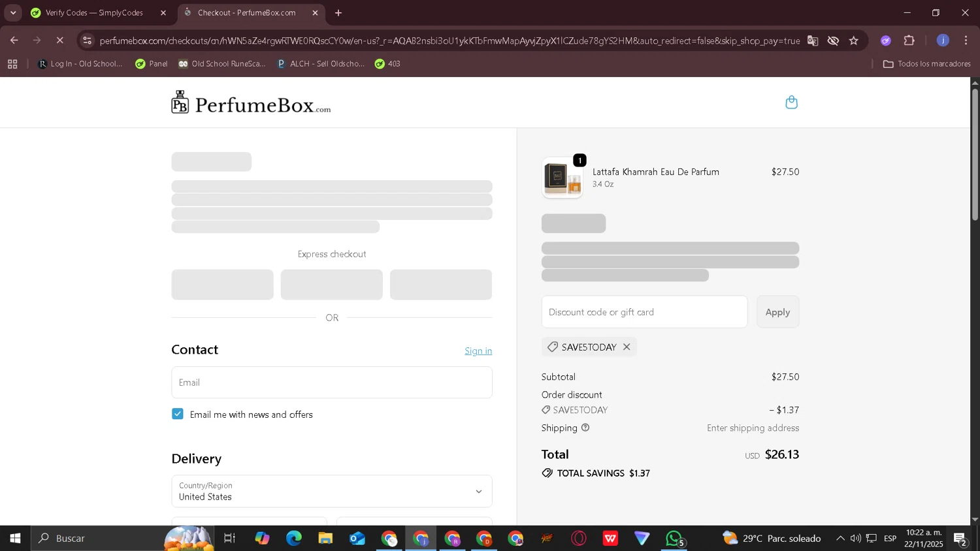Open WPS Office from taskbar
The height and width of the screenshot is (551, 980).
tap(610, 539)
